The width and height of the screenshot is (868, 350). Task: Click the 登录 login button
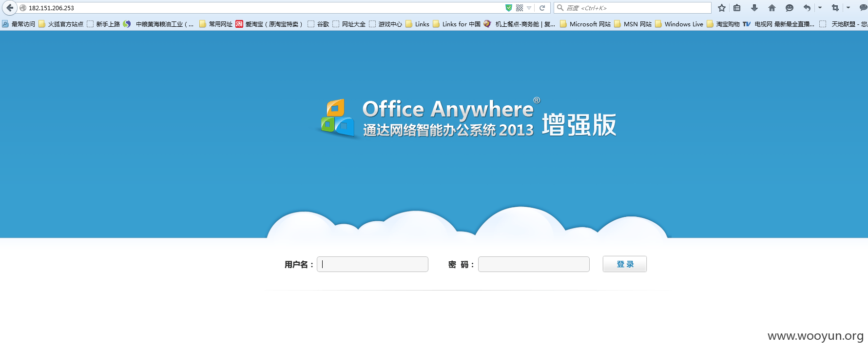coord(625,264)
